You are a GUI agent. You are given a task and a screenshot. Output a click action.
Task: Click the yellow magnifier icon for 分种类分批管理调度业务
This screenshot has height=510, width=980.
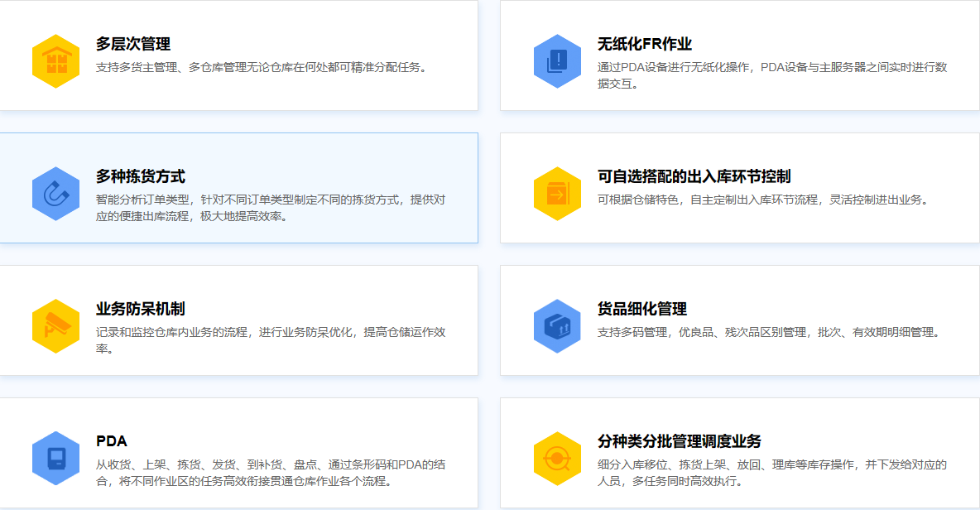click(557, 459)
